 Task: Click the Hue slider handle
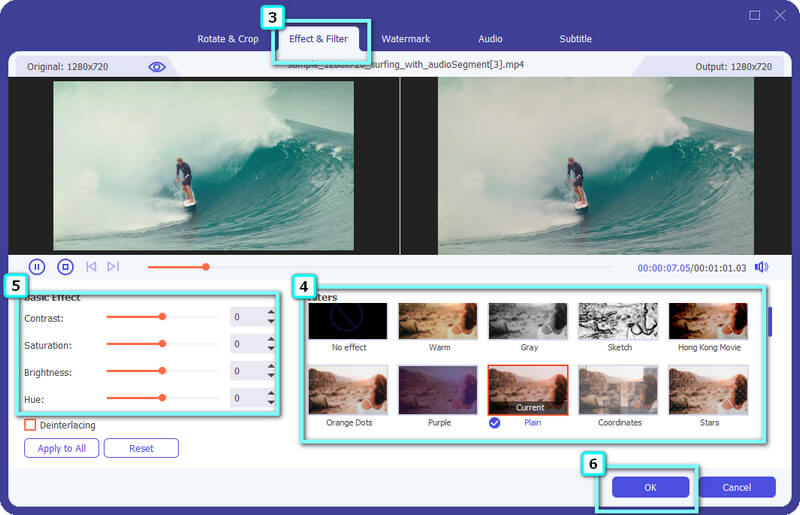pos(162,397)
